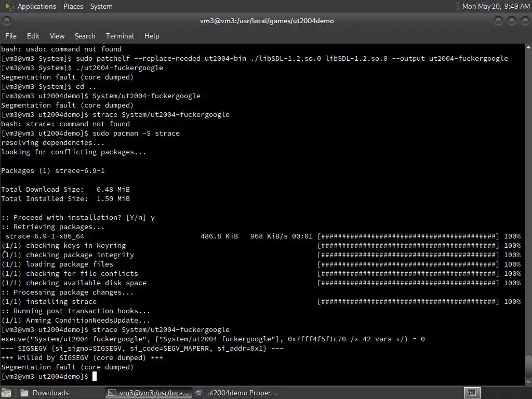The width and height of the screenshot is (532, 399).
Task: Click the scrollbar up arrow
Action: 528,47
